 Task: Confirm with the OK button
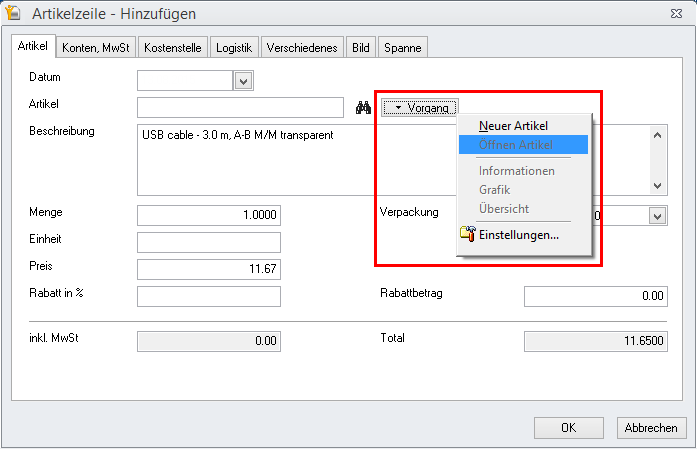point(568,427)
